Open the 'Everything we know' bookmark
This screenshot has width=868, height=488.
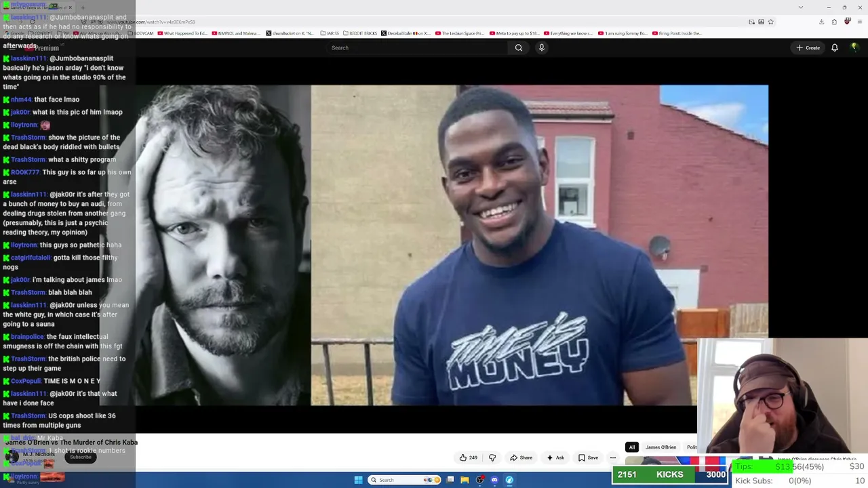[x=568, y=33]
